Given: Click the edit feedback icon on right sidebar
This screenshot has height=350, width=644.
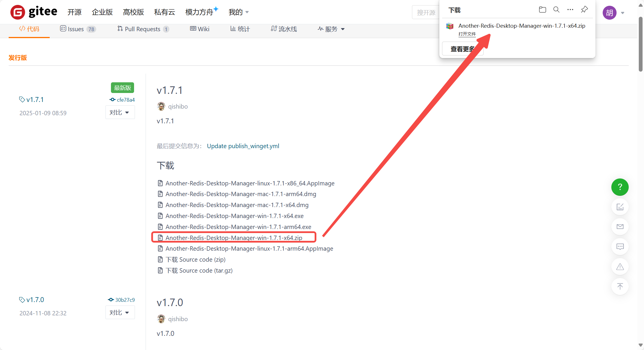Looking at the screenshot, I should point(620,207).
